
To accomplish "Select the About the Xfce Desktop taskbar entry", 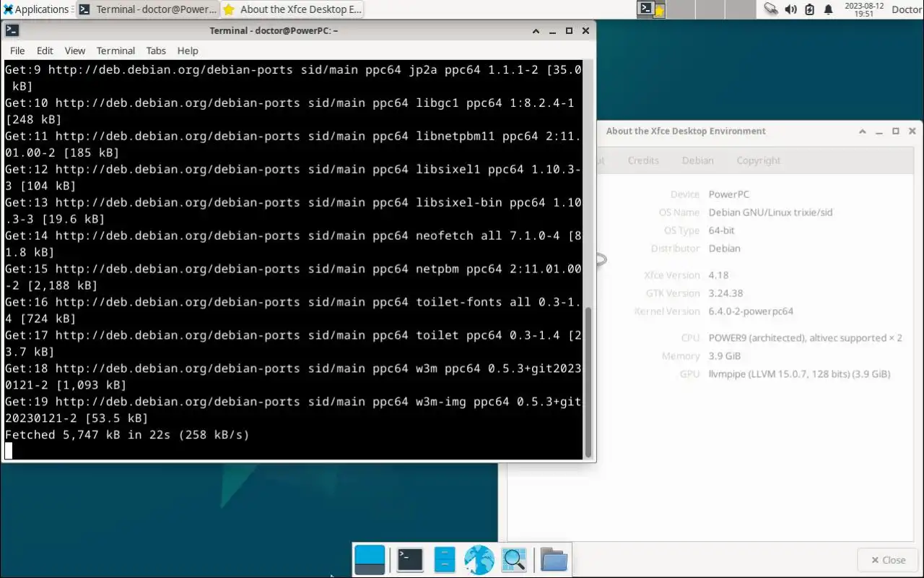I will tap(292, 9).
